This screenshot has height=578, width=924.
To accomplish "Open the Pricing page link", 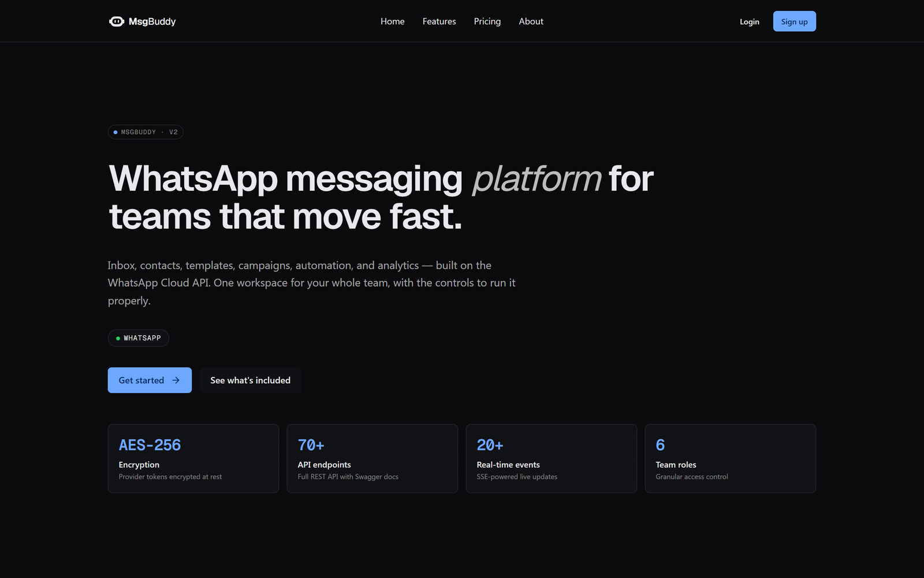I will [487, 21].
